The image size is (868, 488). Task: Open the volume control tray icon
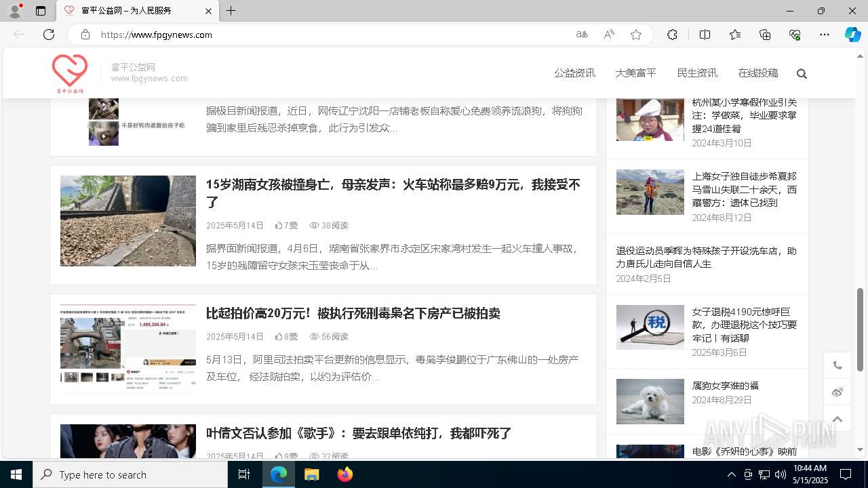tap(780, 474)
